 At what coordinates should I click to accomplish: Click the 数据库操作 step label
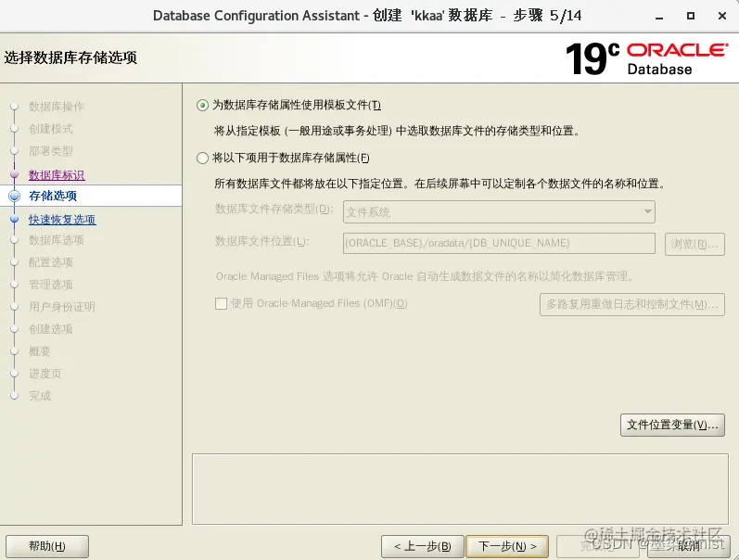coord(57,107)
